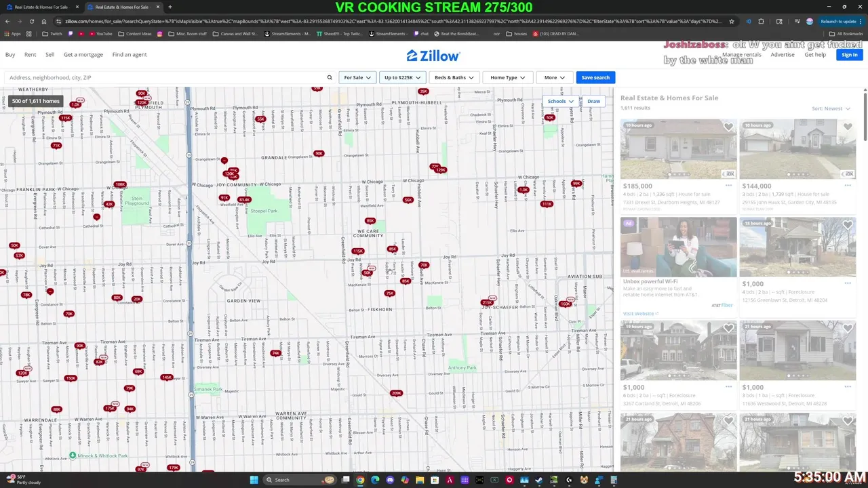The image size is (868, 488).
Task: Click the Zillow logo
Action: click(x=433, y=56)
